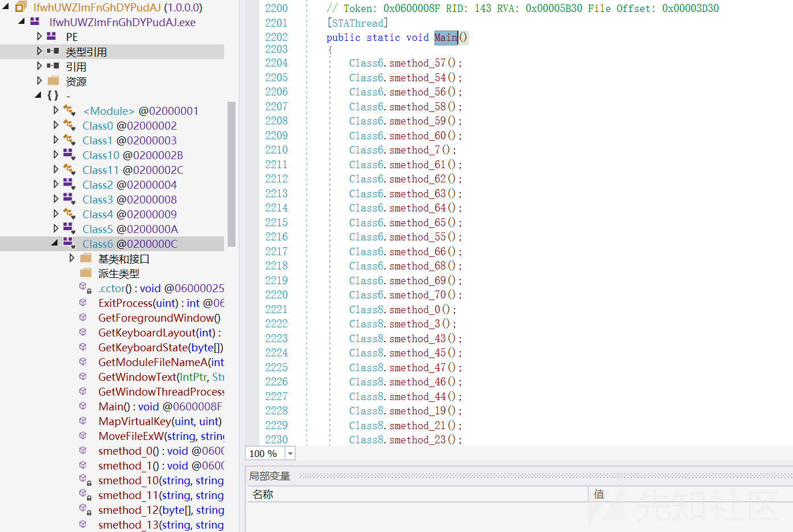Expand the 资源 node
793x532 pixels.
(39, 81)
